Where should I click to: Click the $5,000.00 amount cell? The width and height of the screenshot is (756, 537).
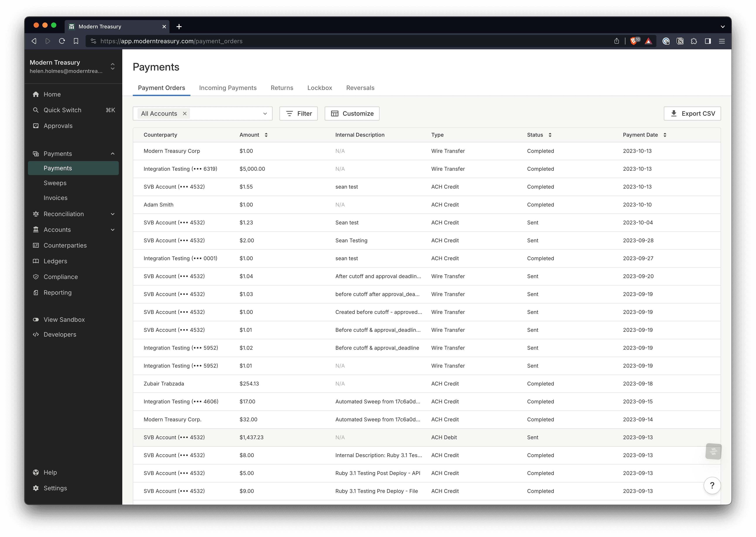tap(252, 169)
